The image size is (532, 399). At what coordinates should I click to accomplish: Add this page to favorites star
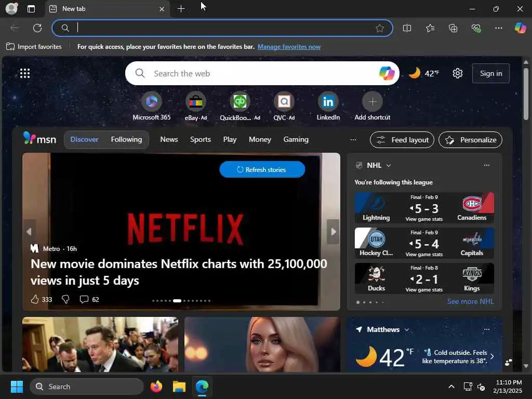pos(380,28)
